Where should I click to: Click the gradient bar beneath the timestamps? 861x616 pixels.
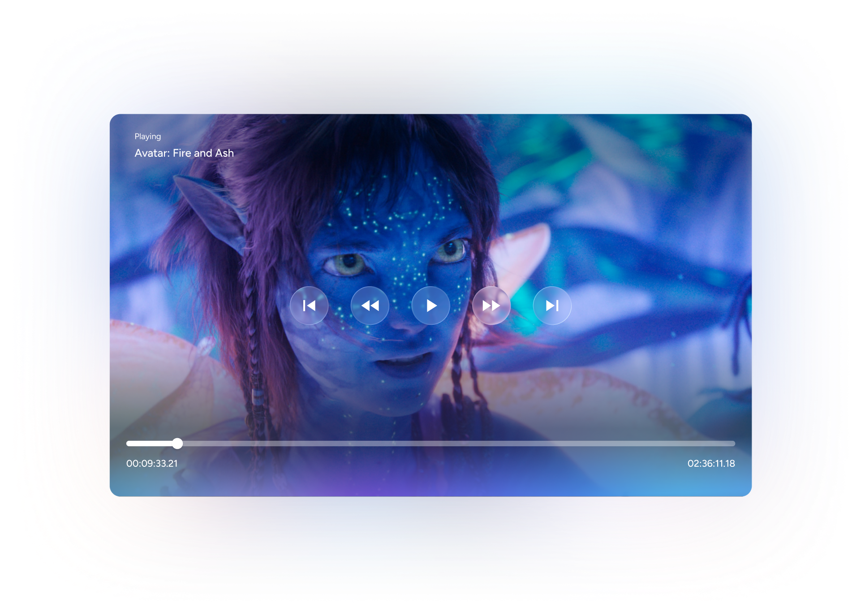(x=430, y=486)
